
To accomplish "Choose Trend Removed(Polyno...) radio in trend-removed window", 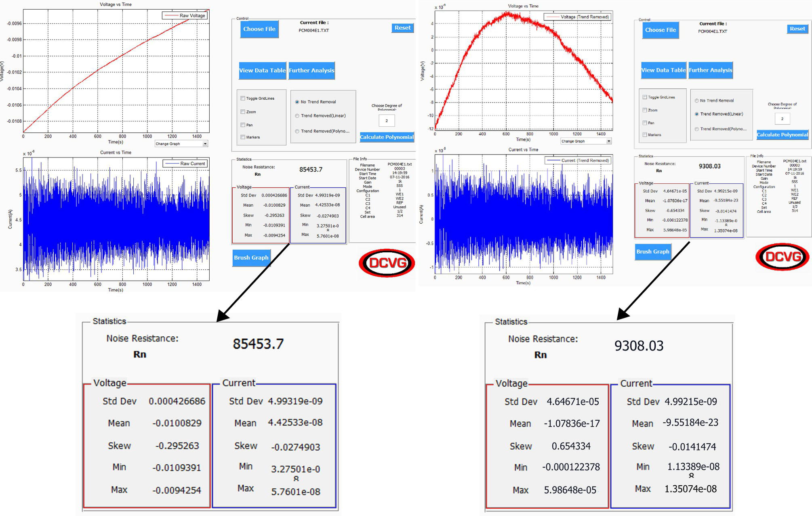I will (696, 129).
